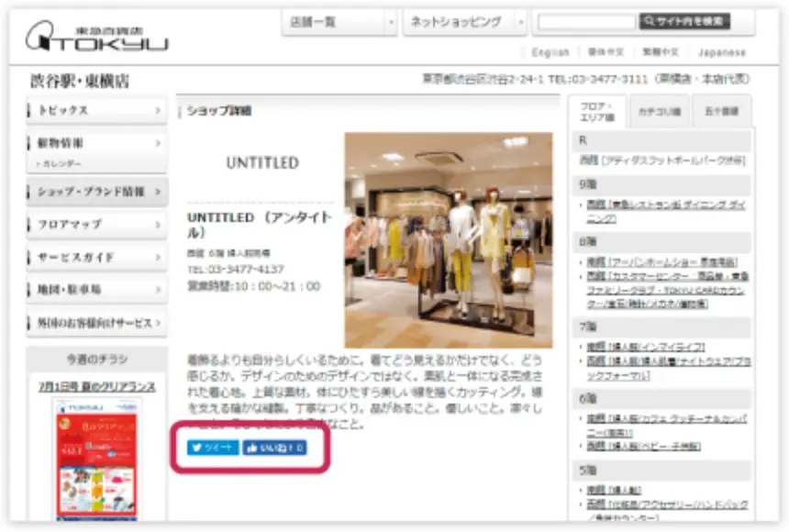Switch to the カテゴリ順 tab
This screenshot has height=532, width=789.
[658, 111]
